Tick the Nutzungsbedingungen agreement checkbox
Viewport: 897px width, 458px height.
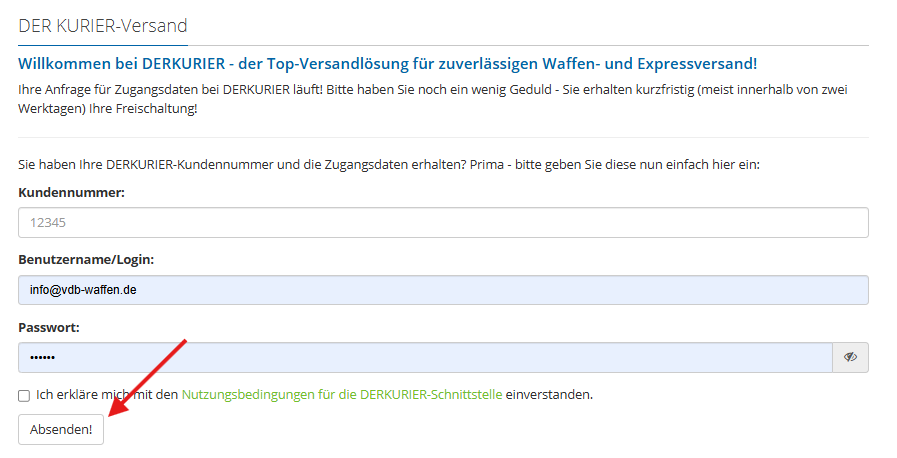tap(24, 395)
